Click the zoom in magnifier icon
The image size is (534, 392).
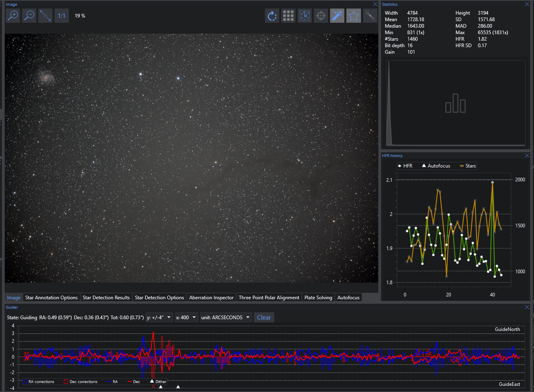tap(13, 16)
